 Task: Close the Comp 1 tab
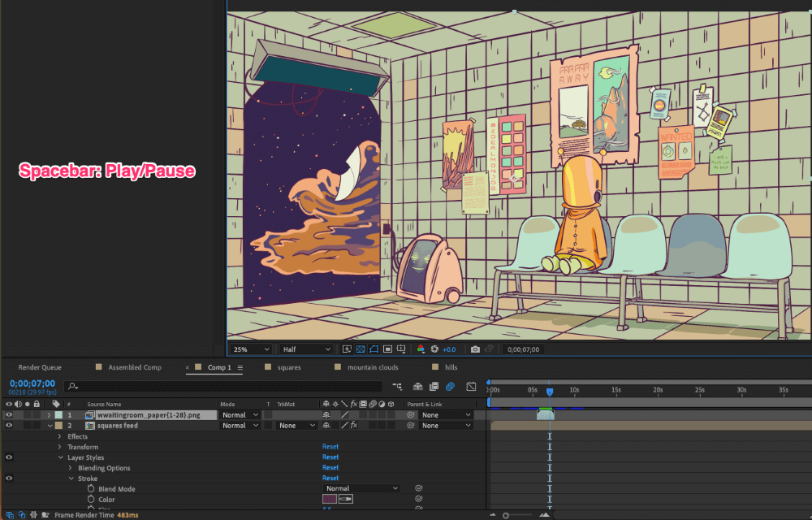pos(187,368)
